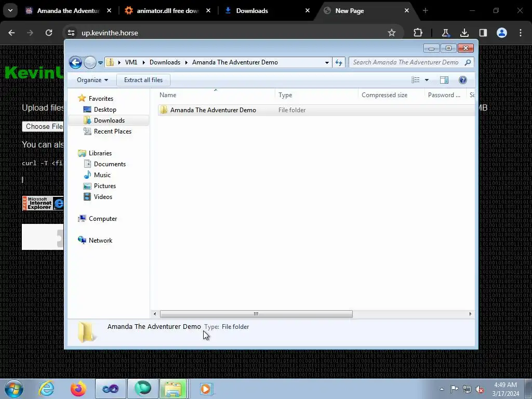Image resolution: width=532 pixels, height=399 pixels.
Task: Open Chrome Labs flask icon
Action: click(445, 33)
